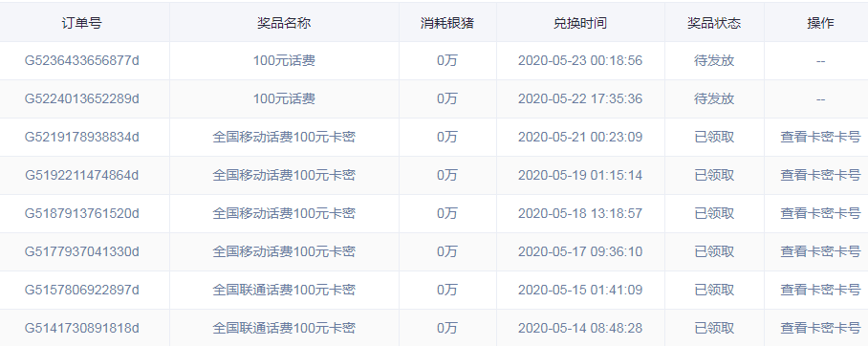The height and width of the screenshot is (346, 868).
Task: Open card details for order G5192211474864d
Action: 820,175
